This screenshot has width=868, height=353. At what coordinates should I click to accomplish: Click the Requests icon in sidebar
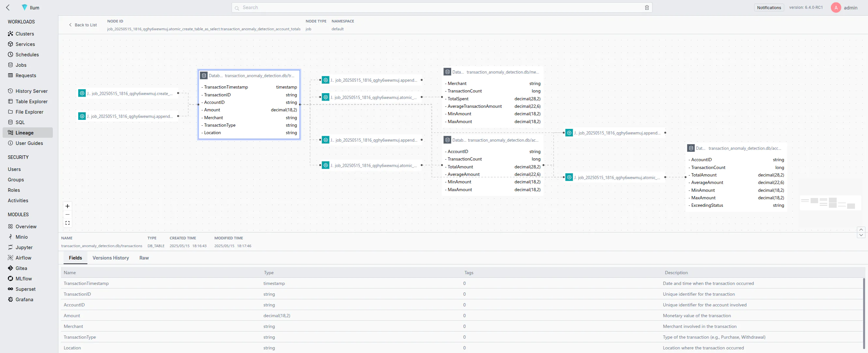coord(10,75)
